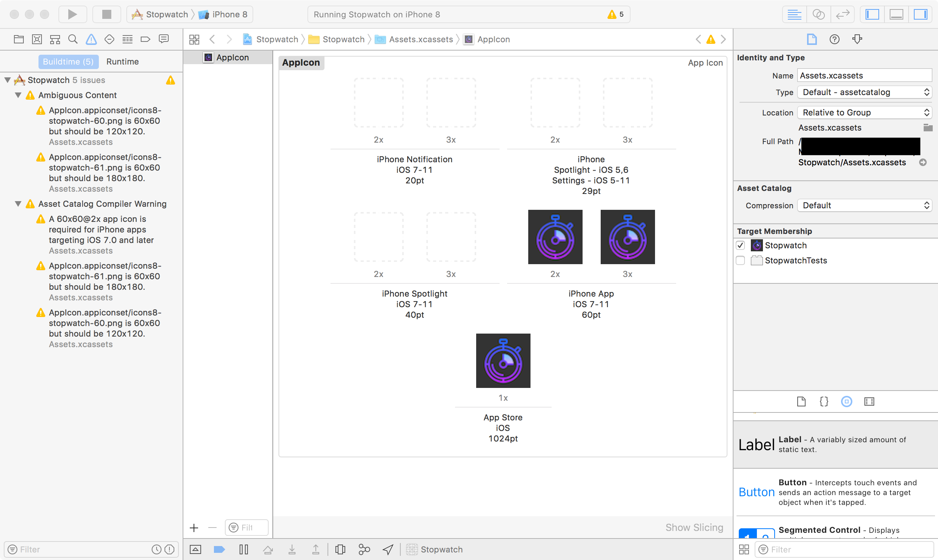This screenshot has height=560, width=938.
Task: Open the Location Relative to Group dropdown
Action: [864, 112]
